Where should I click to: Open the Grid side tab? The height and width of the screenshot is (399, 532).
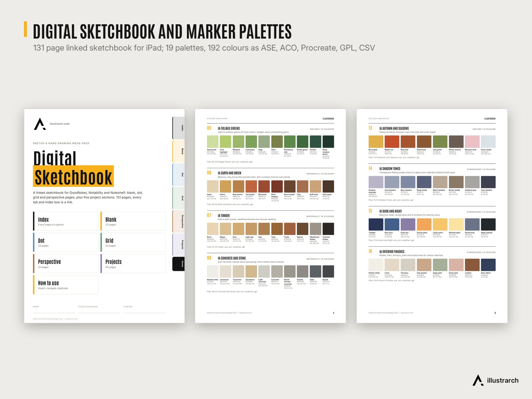pos(179,198)
